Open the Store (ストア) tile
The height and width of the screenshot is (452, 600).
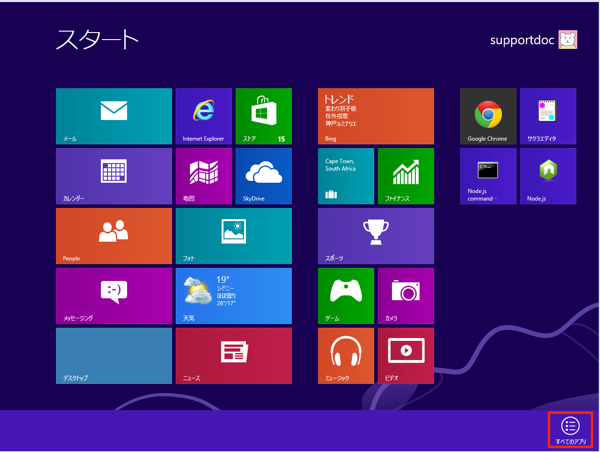pyautogui.click(x=264, y=116)
